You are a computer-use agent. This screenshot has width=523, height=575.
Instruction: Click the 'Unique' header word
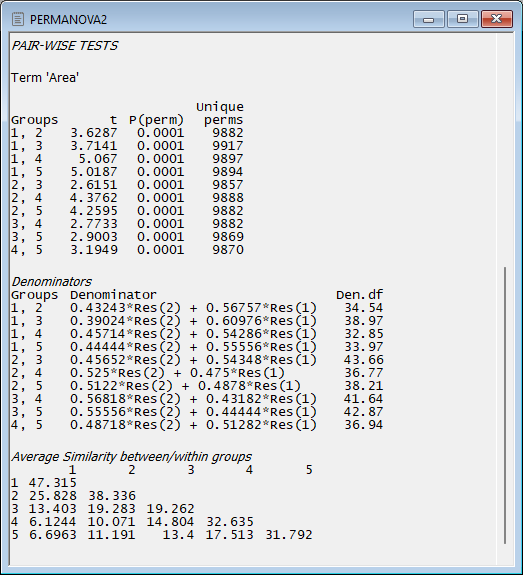pos(220,107)
